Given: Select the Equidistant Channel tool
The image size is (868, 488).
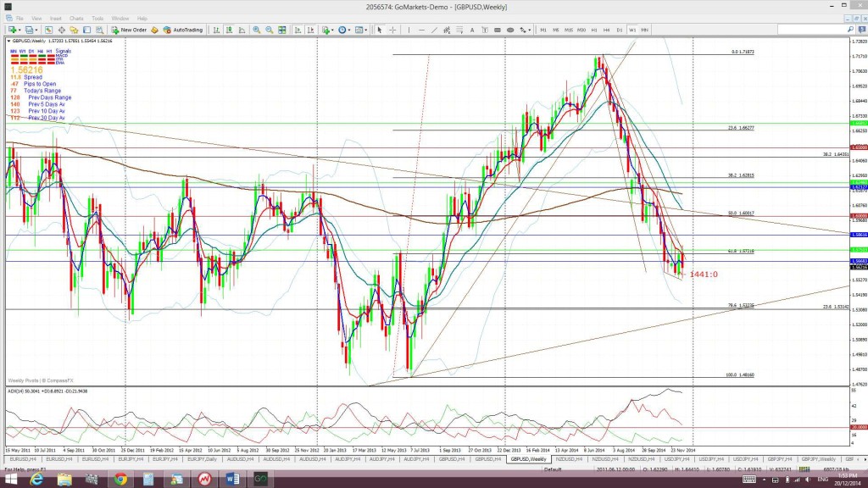Looking at the screenshot, I should click(x=446, y=30).
